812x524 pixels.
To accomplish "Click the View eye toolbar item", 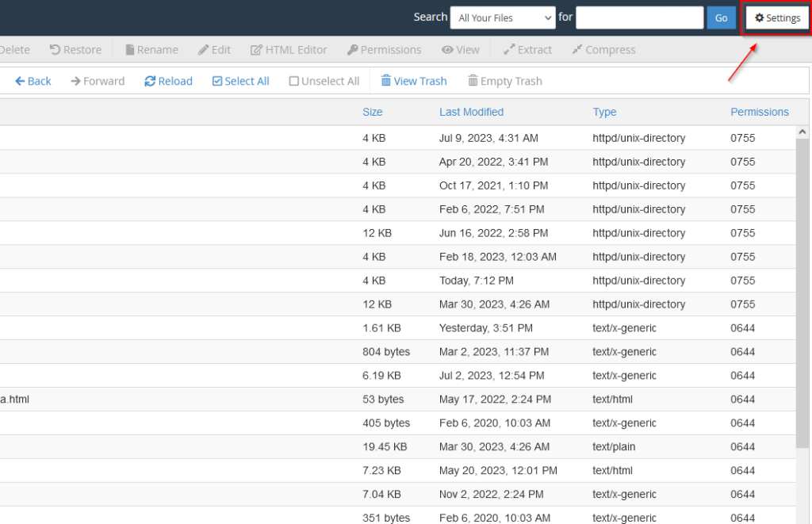I will [461, 50].
